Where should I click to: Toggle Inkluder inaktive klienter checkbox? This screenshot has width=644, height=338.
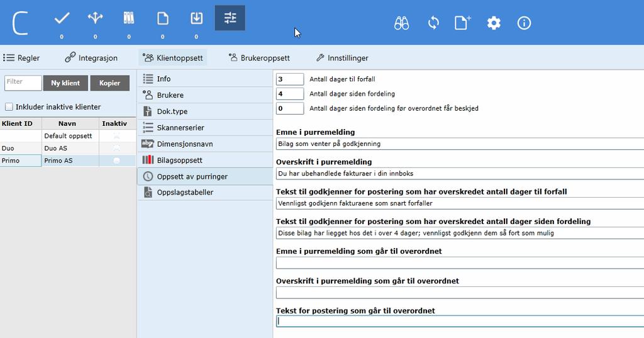pos(9,107)
